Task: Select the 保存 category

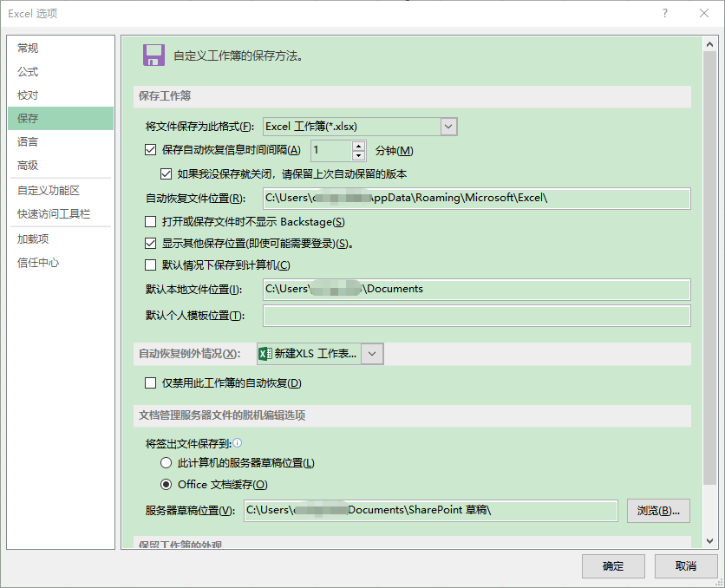Action: pyautogui.click(x=61, y=118)
